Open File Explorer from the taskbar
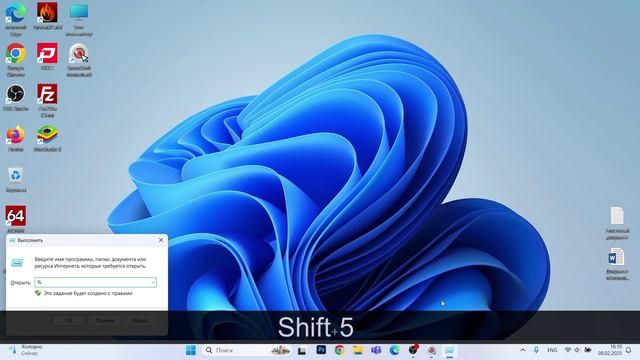Viewport: 640px width, 360px height. tap(358, 350)
